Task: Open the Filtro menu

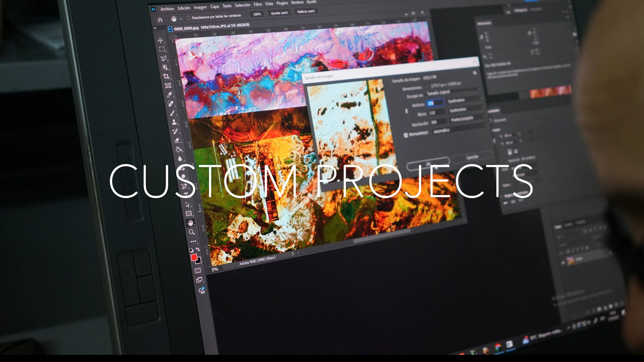Action: tap(258, 4)
